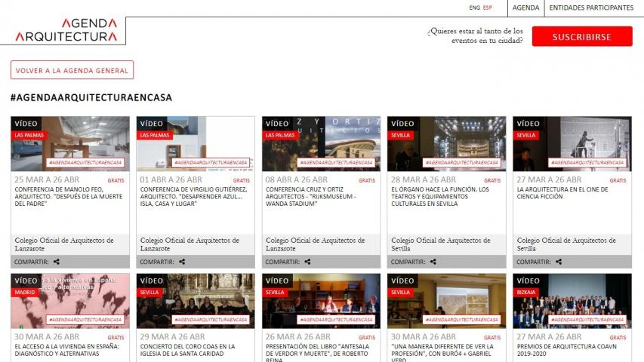Click Colegio de Arquitectos de Lanzarote under Manolo Feo
Image resolution: width=644 pixels, height=362 pixels.
(x=64, y=244)
